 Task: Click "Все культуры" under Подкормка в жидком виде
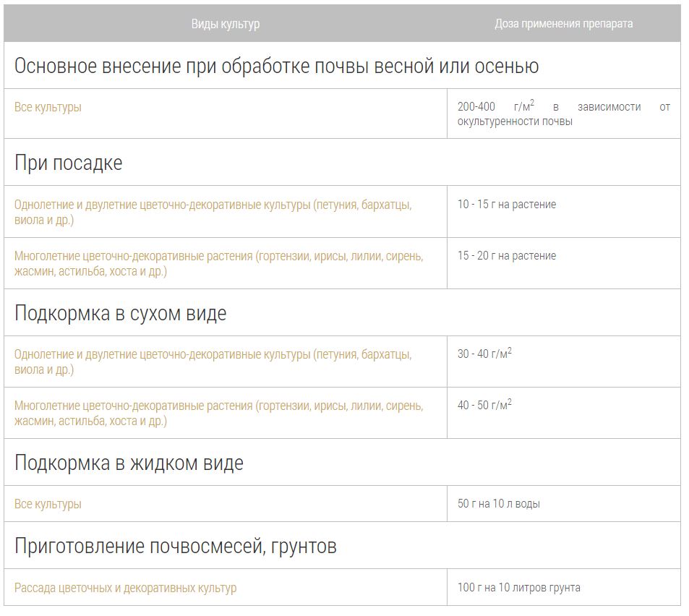(48, 504)
